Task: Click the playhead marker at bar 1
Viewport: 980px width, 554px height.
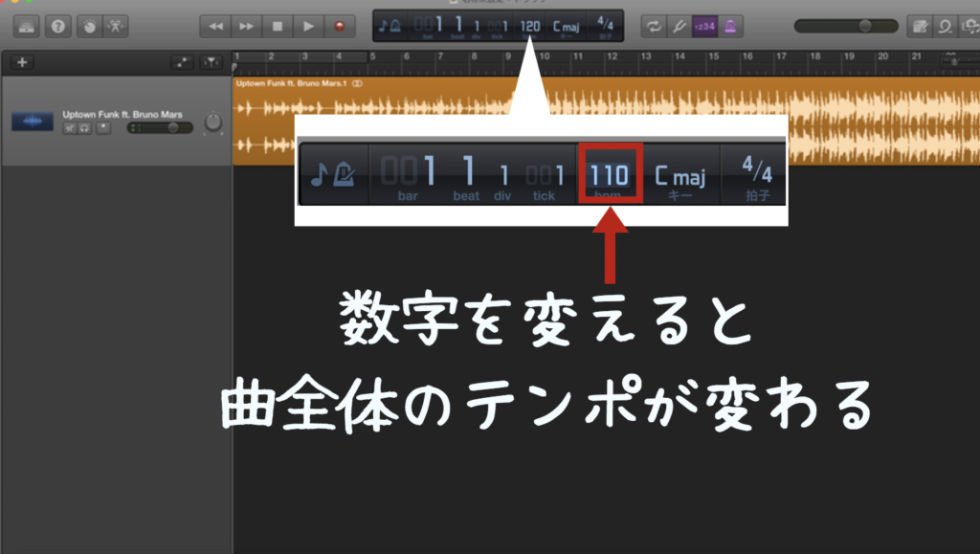Action: (235, 67)
